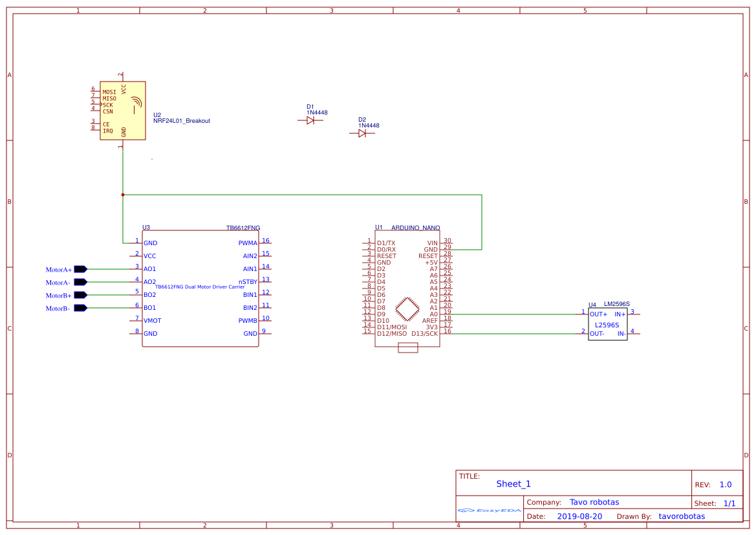Select the Sheet_1 title text

(x=513, y=484)
